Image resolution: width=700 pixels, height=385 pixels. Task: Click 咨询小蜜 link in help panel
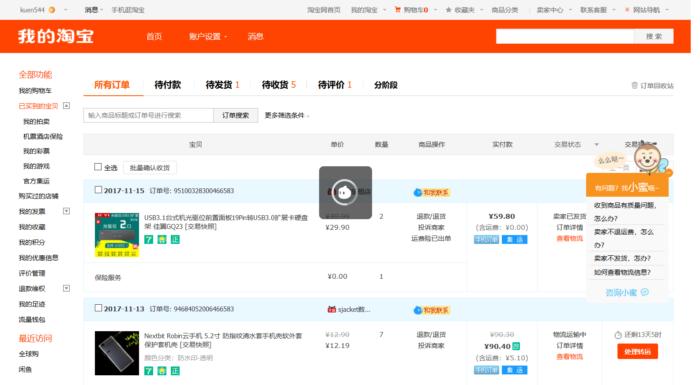point(621,293)
